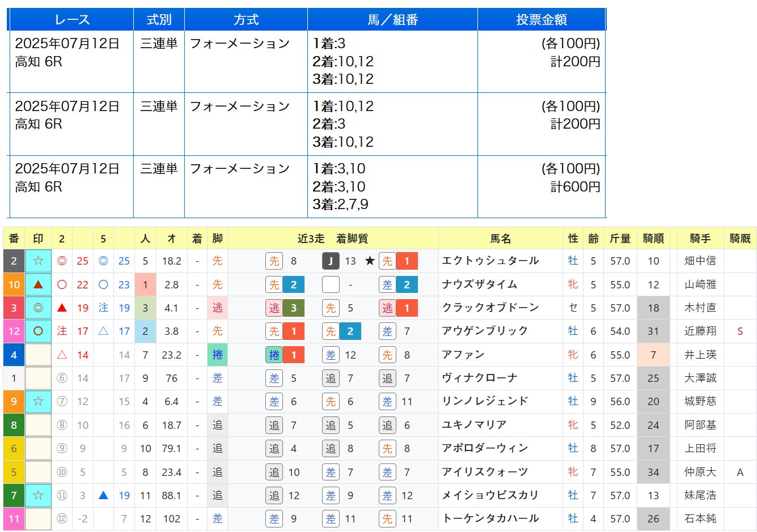Click the 馬名 column header
The width and height of the screenshot is (757, 532).
[x=501, y=239]
